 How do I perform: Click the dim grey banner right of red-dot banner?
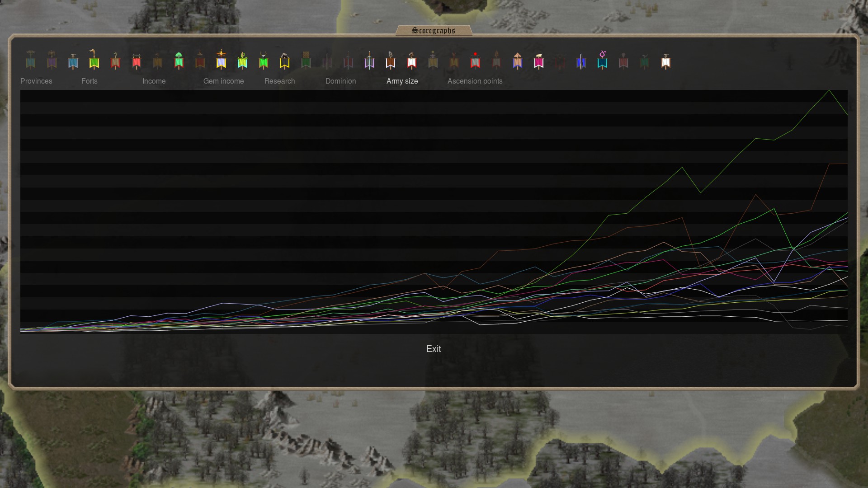pos(496,60)
